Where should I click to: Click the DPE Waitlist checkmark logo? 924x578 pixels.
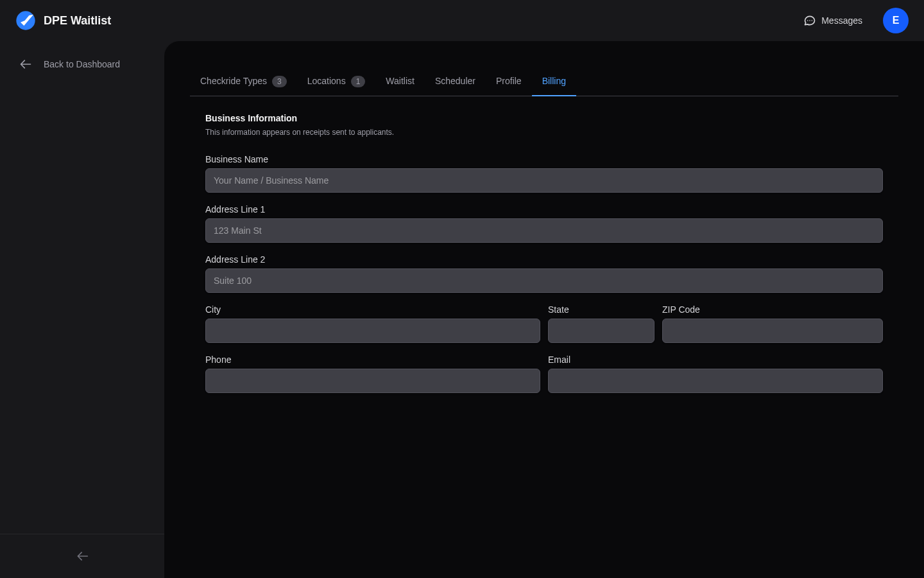[x=26, y=21]
